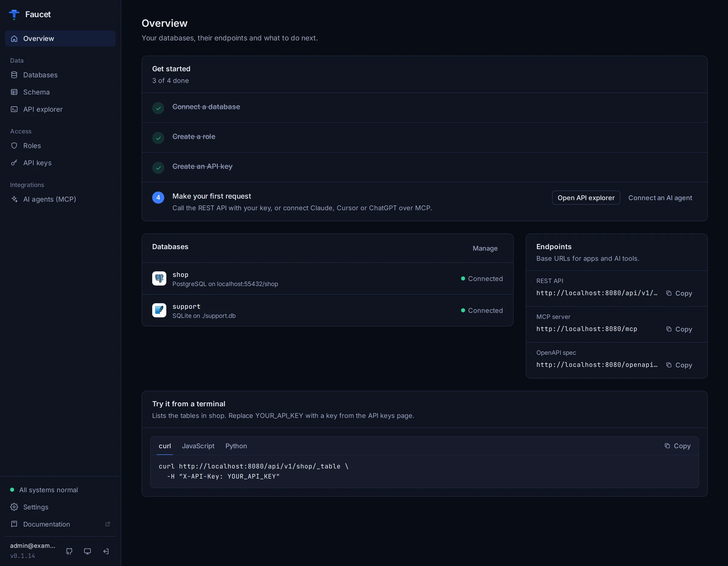Open API explorer from the sidebar
The width and height of the screenshot is (728, 566).
coord(60,109)
